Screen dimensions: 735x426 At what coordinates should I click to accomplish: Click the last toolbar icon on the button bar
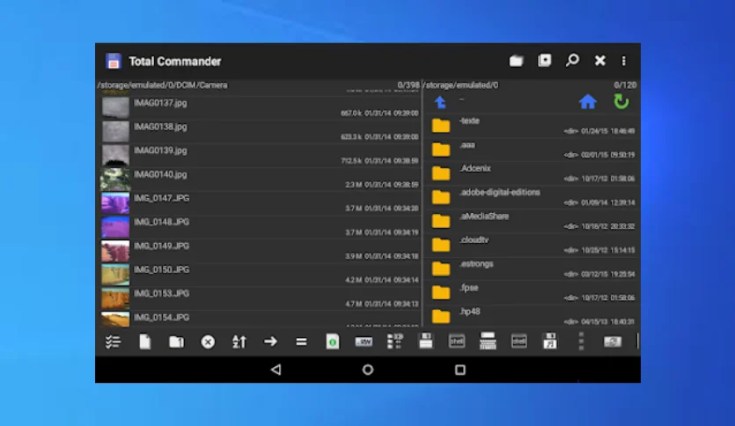[x=612, y=342]
